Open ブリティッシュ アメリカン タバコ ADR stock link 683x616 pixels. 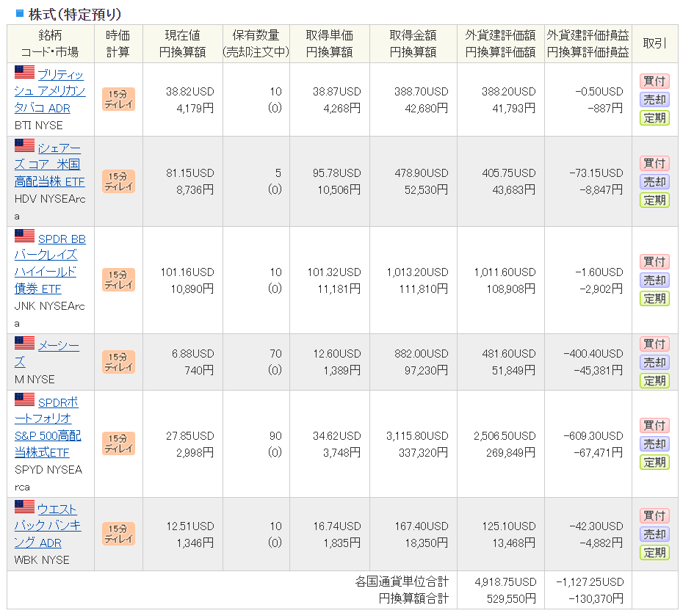pos(50,92)
